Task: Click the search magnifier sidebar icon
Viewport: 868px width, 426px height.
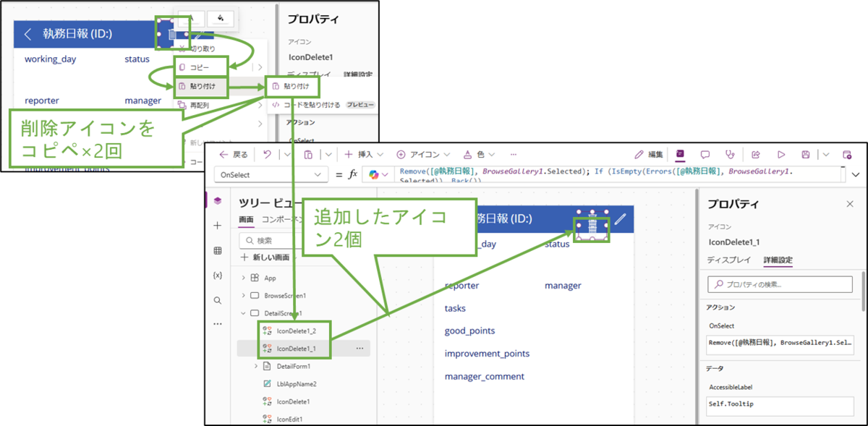Action: [x=217, y=300]
